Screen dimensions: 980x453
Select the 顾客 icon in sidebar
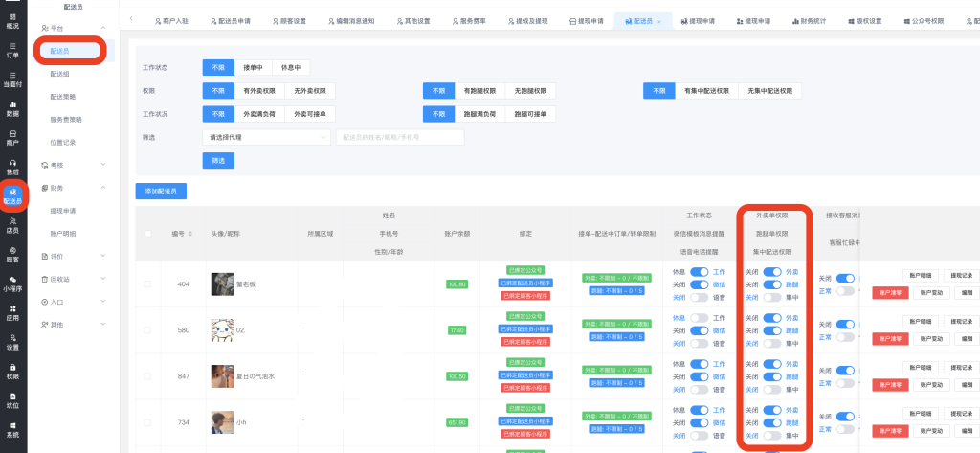[12, 254]
